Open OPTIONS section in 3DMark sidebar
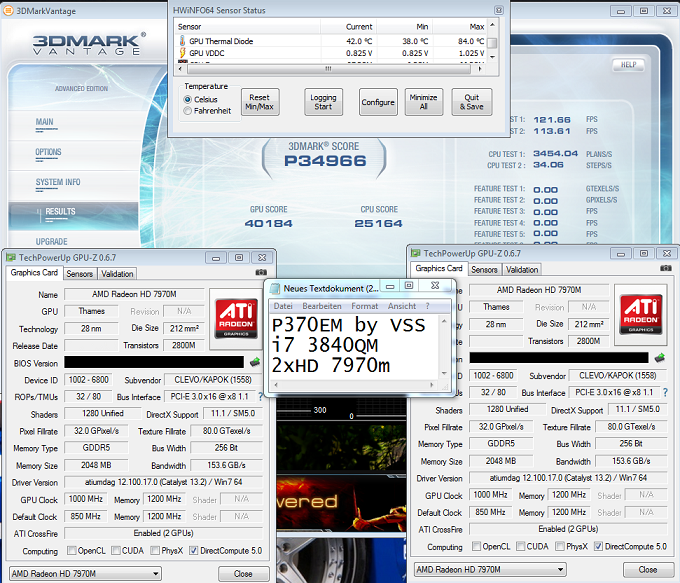This screenshot has width=680, height=583. 48,152
